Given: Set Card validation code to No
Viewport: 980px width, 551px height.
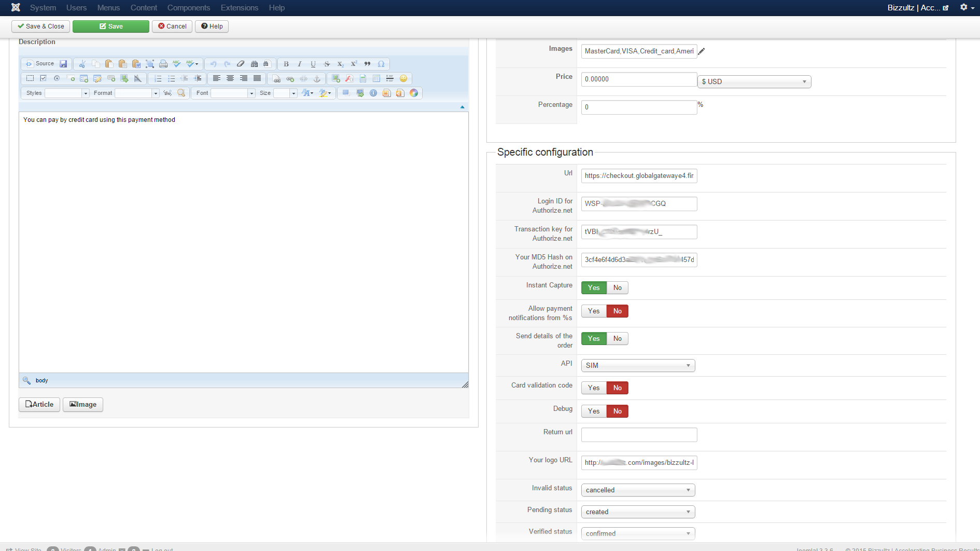Looking at the screenshot, I should pos(618,388).
